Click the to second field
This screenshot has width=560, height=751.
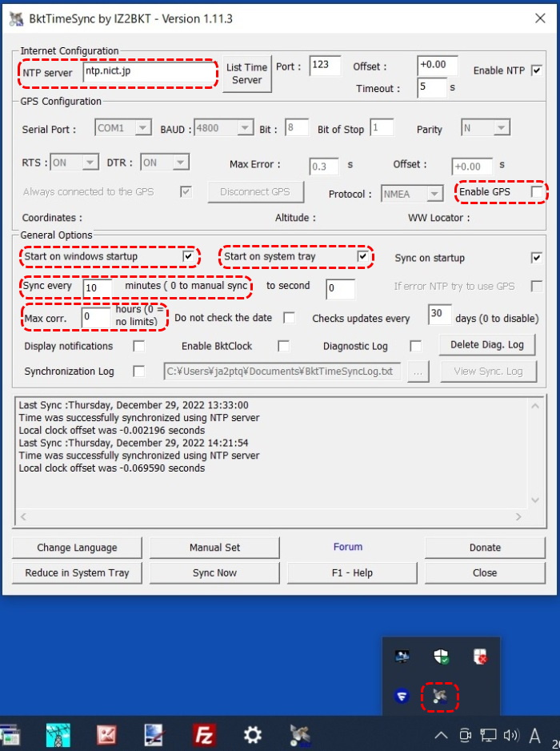coord(340,289)
